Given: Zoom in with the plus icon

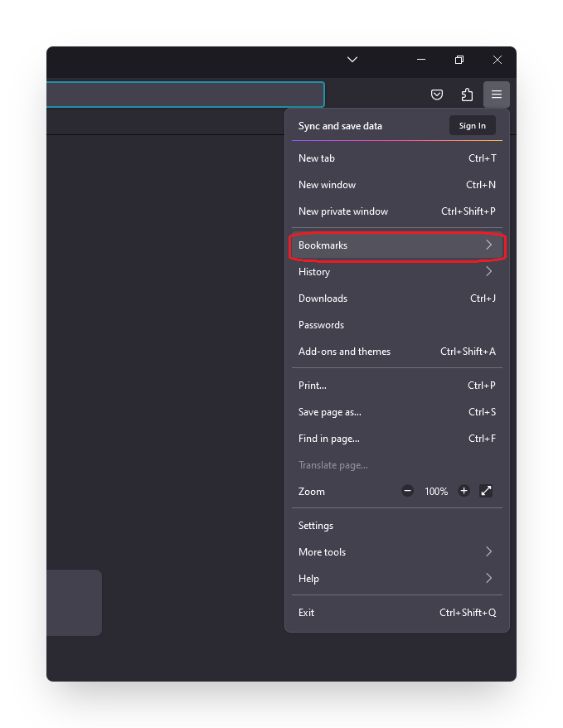Looking at the screenshot, I should [x=464, y=491].
